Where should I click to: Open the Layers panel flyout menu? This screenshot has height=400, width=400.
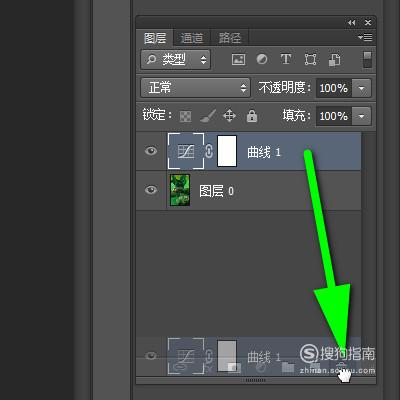365,37
